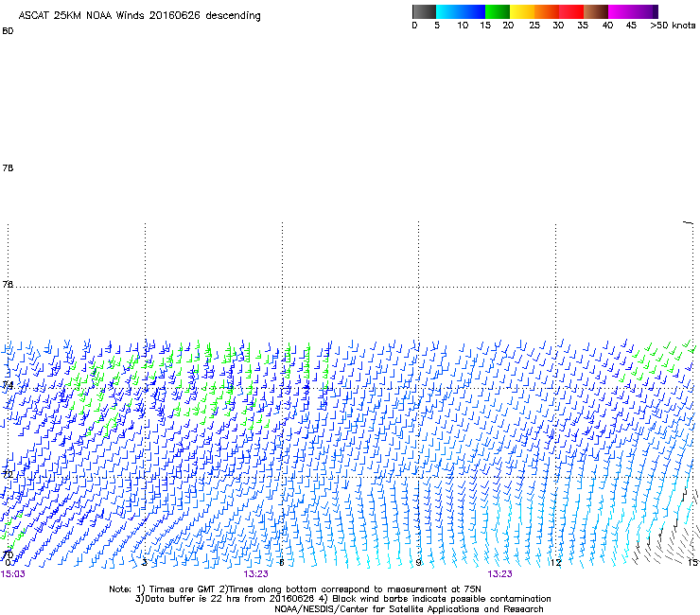Click the '10' label under the color bar
700x615 pixels.
pyautogui.click(x=463, y=26)
